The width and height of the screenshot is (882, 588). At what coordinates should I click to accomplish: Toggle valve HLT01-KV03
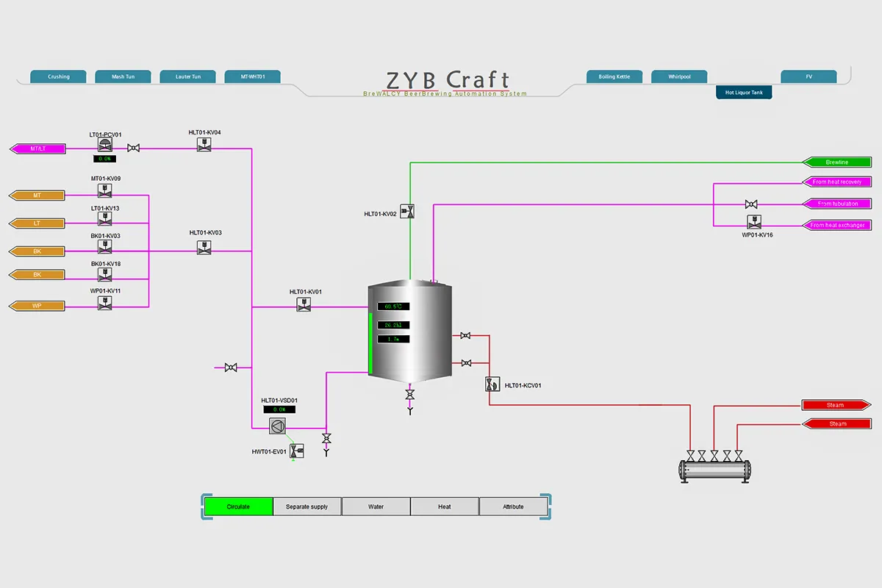click(204, 248)
